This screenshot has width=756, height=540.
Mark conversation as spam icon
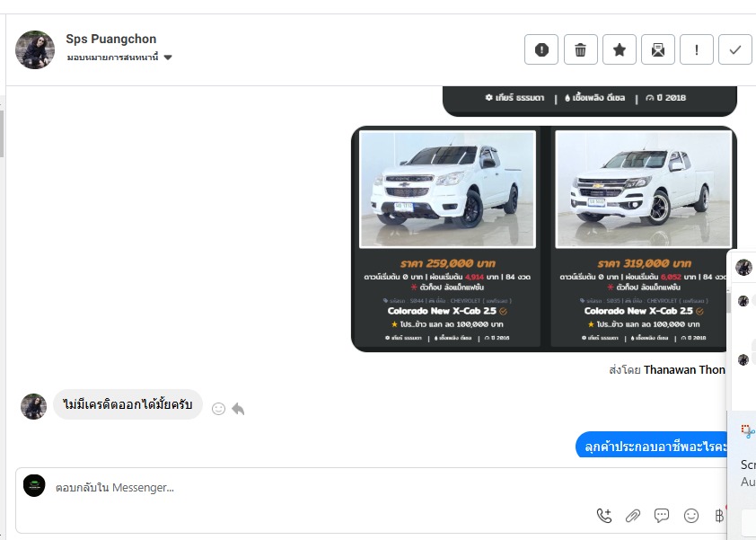[x=541, y=49]
